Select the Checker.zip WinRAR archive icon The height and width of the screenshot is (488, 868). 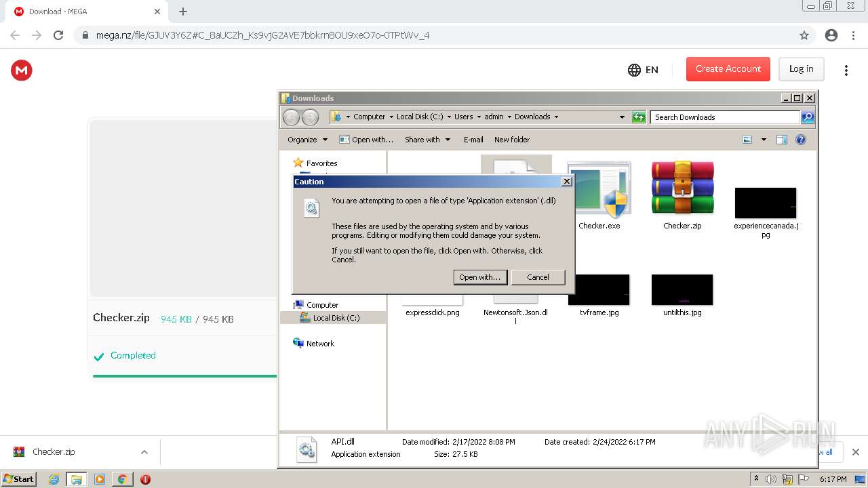pos(682,188)
